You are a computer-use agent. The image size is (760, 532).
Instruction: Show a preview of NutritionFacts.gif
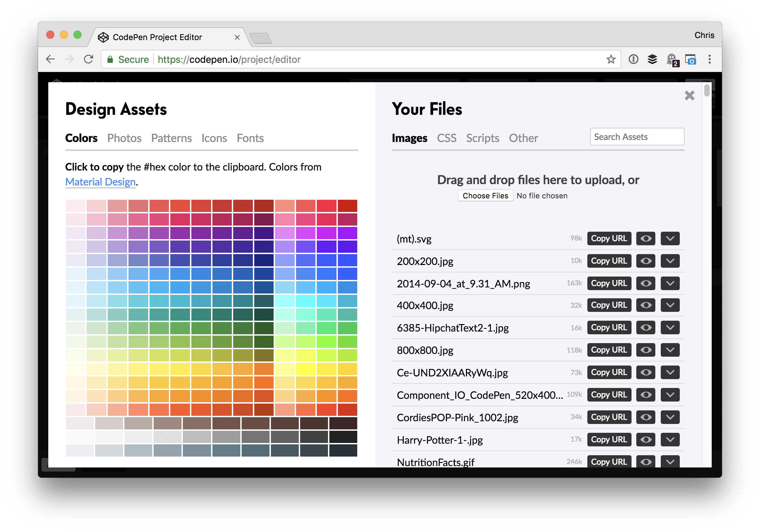tap(645, 462)
